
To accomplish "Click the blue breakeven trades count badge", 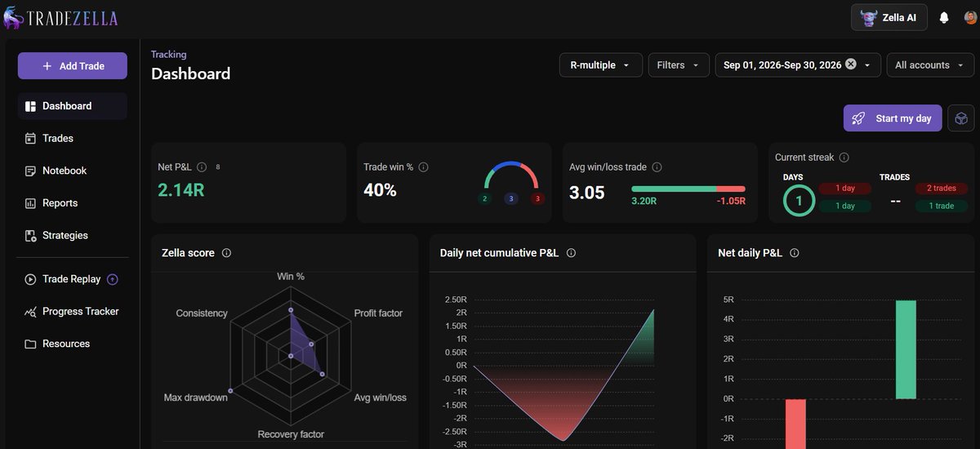I will pyautogui.click(x=511, y=198).
